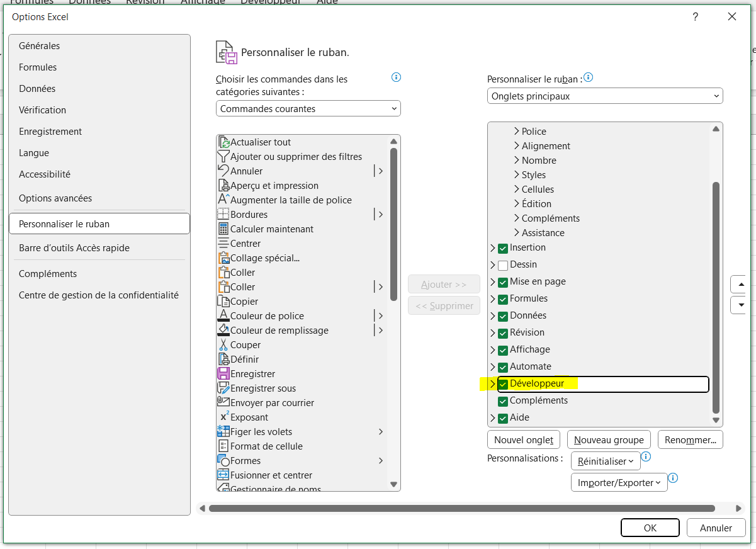Click the Calculer maintenant calculator icon

pyautogui.click(x=223, y=229)
